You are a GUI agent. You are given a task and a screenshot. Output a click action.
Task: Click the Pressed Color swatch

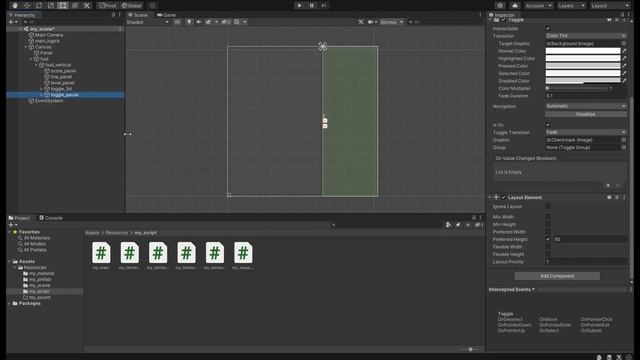coord(583,66)
